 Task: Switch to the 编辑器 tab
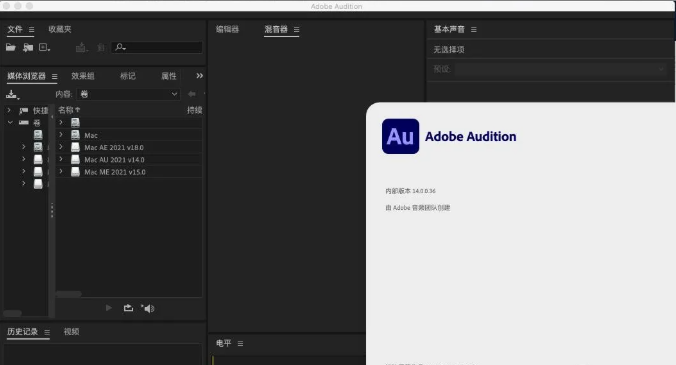[227, 29]
